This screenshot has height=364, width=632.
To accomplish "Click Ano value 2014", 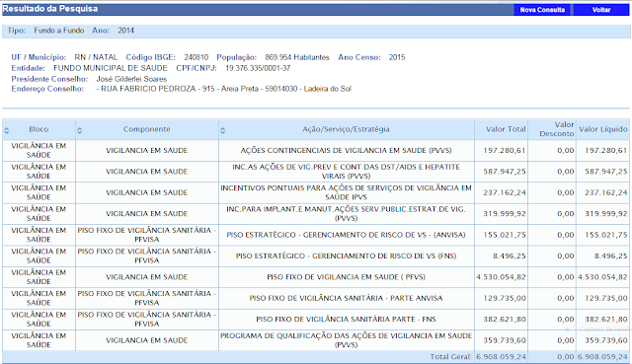I will pos(125,31).
